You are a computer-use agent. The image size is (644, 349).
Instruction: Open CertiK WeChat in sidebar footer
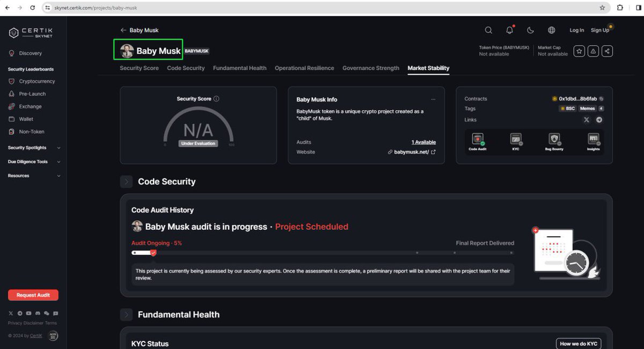tap(47, 313)
